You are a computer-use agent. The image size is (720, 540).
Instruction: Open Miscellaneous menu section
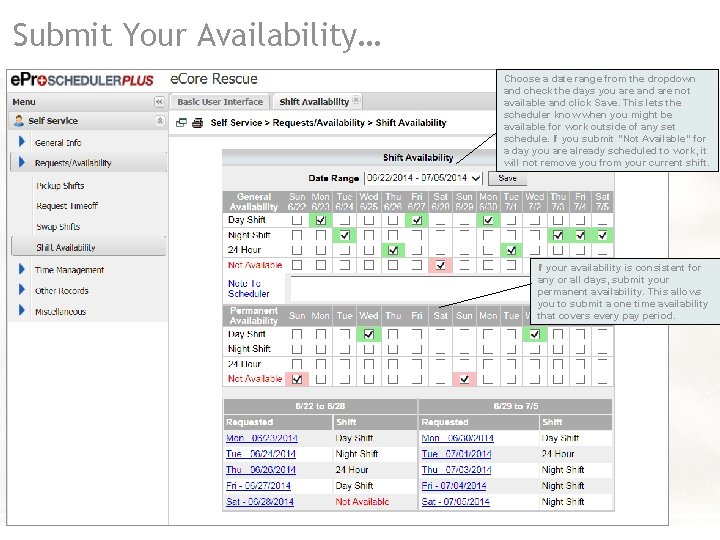61,311
